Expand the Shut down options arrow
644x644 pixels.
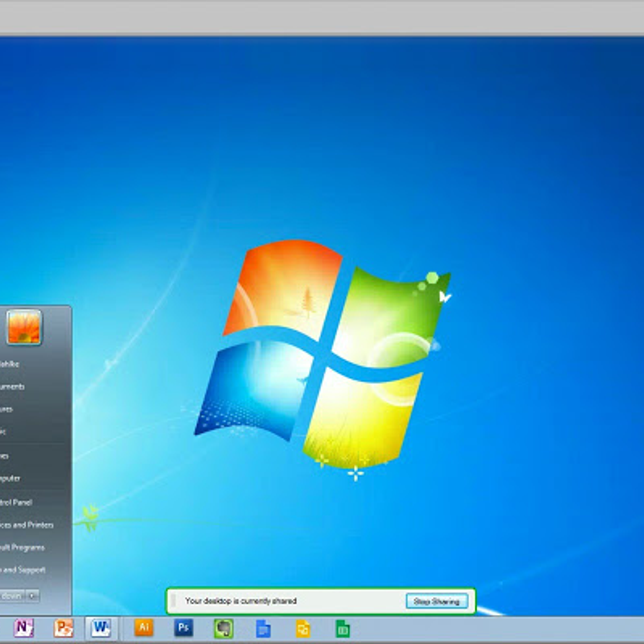pyautogui.click(x=33, y=596)
